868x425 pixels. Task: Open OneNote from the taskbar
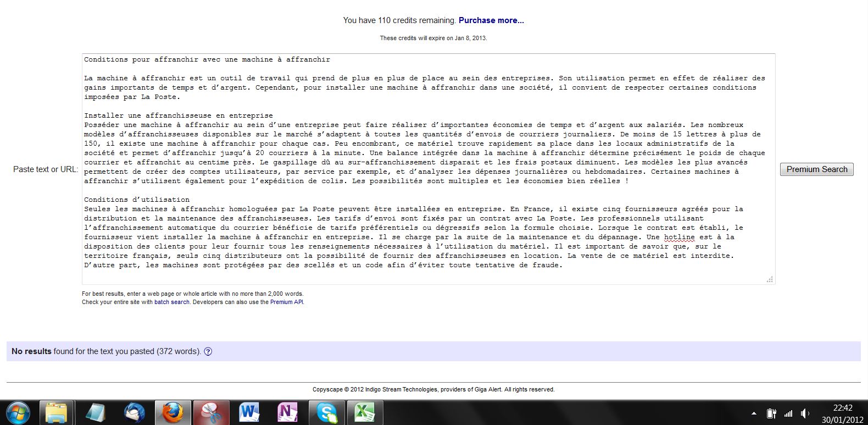(288, 412)
